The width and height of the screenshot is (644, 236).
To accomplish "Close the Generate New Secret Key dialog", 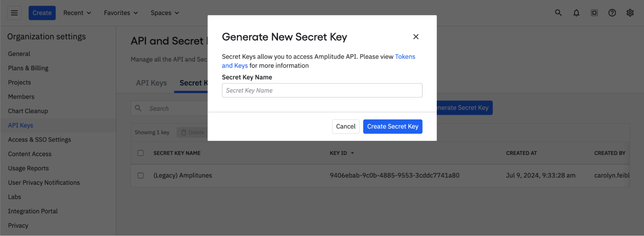I will [416, 37].
